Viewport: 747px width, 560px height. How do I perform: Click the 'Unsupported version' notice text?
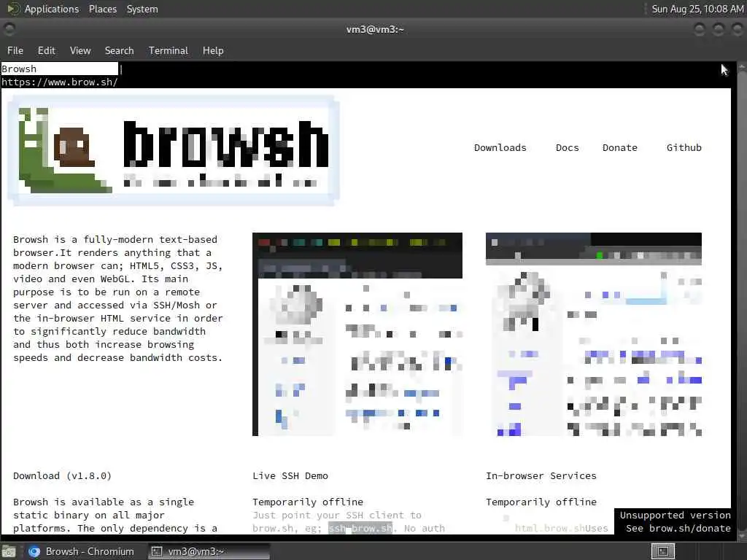(x=675, y=516)
